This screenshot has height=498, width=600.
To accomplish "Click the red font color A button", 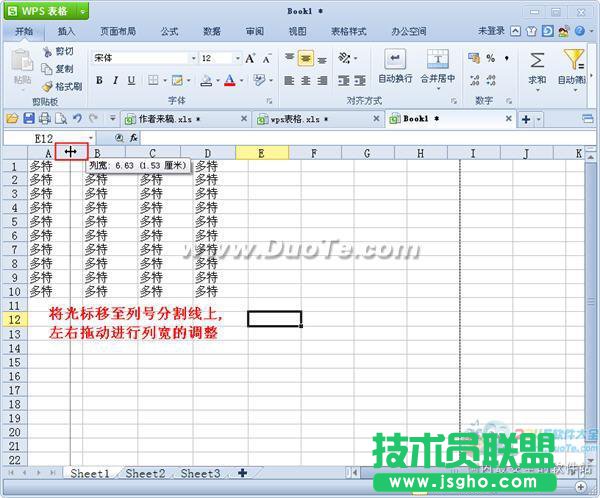I will point(230,80).
